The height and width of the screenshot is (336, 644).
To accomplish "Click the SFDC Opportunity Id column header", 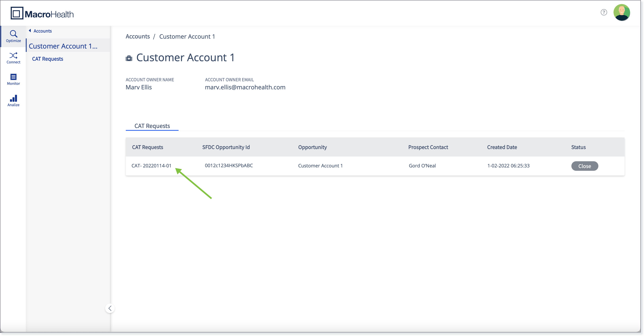I will click(226, 147).
